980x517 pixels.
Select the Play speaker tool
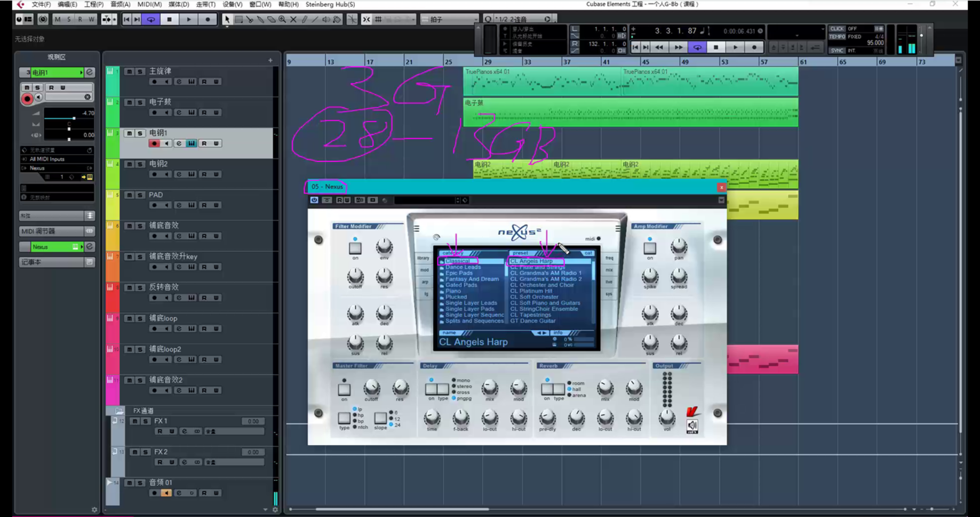pos(327,19)
